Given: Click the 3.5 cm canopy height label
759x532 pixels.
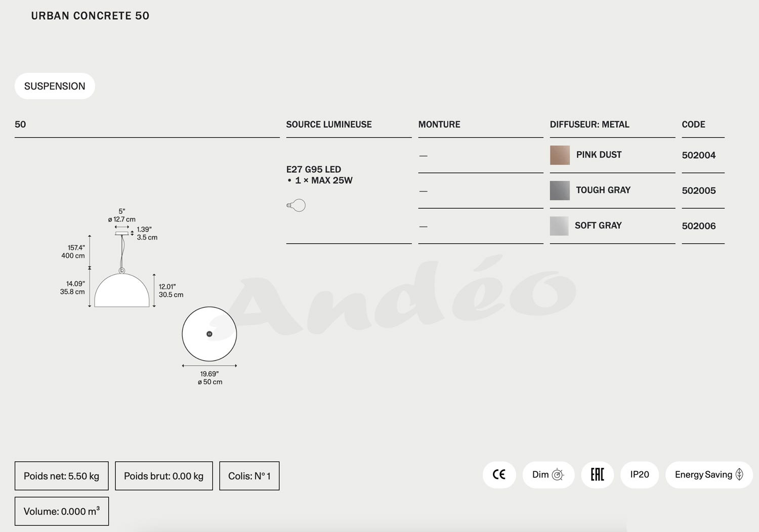Looking at the screenshot, I should [x=147, y=238].
